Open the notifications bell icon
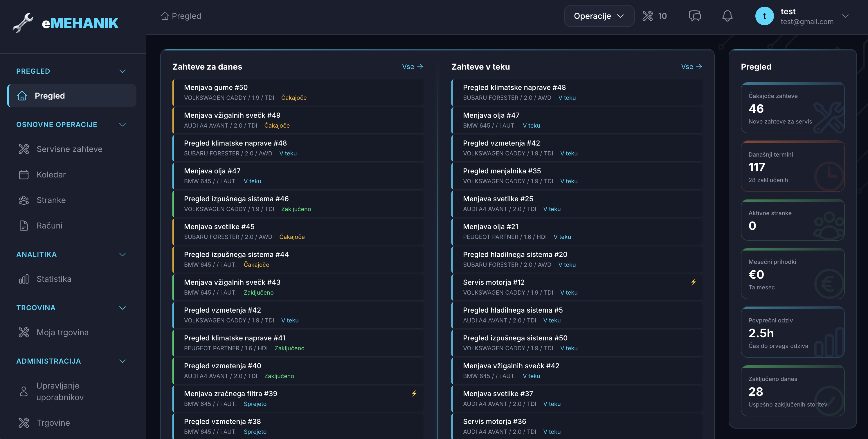Viewport: 868px width, 439px height. tap(727, 15)
